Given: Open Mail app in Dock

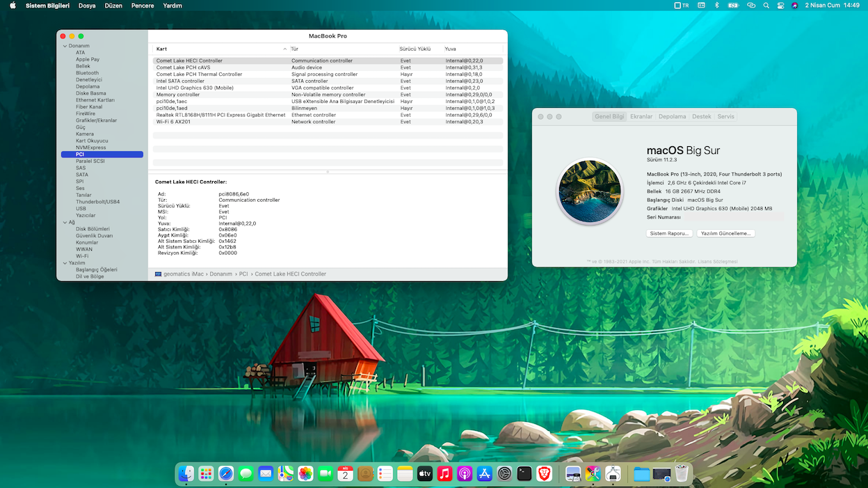Looking at the screenshot, I should [x=266, y=474].
